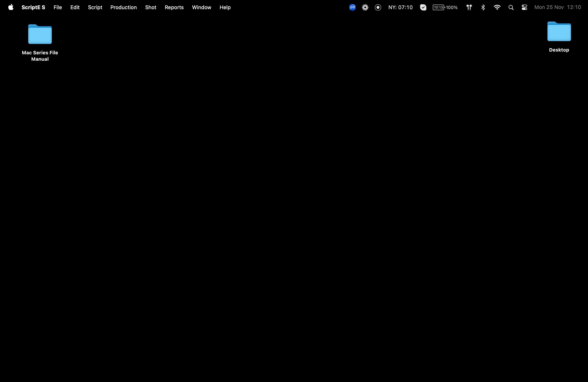
Task: Open the Production menu
Action: pyautogui.click(x=124, y=7)
